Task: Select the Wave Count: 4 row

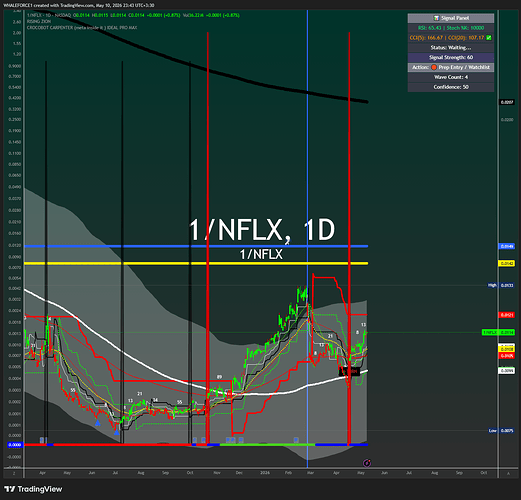Action: (x=451, y=77)
